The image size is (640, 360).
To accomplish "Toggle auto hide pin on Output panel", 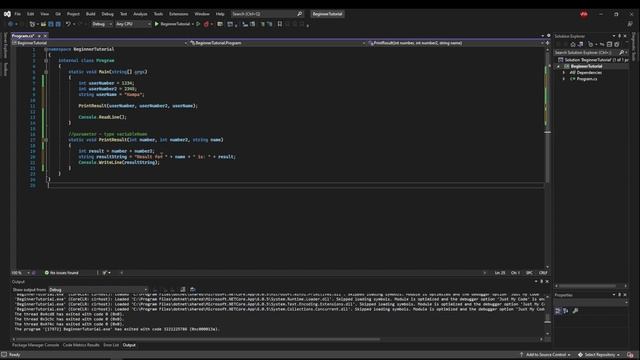I will tap(542, 281).
